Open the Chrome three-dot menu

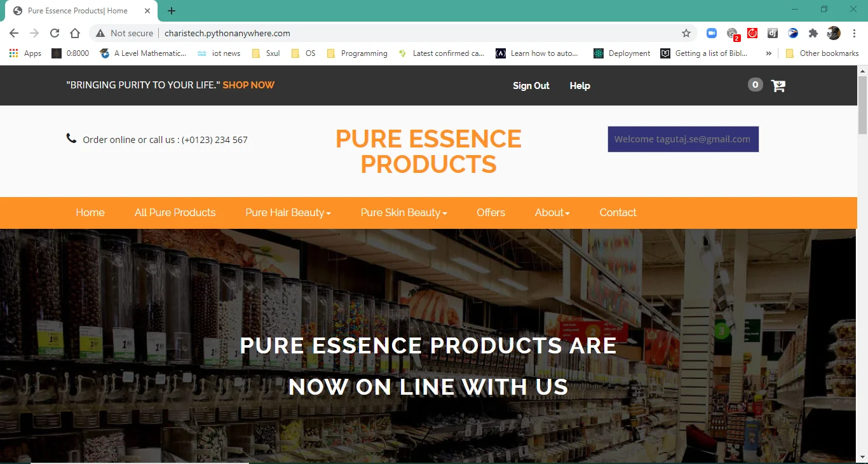click(x=853, y=33)
